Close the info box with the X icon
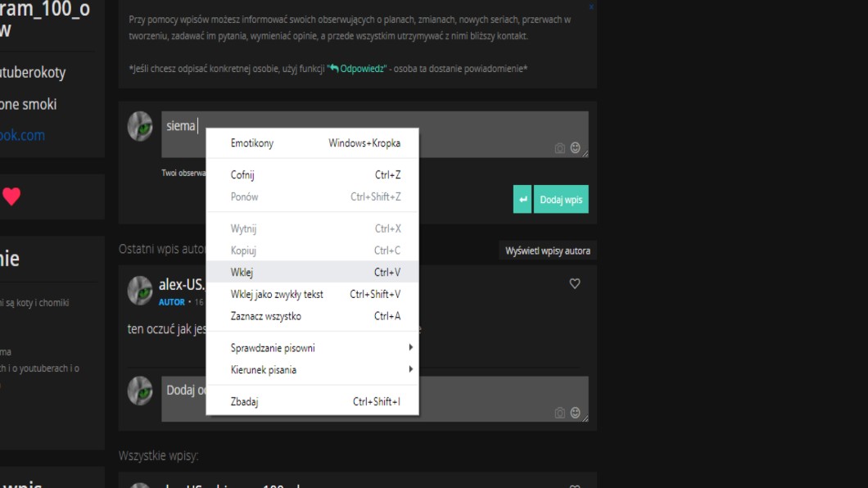The width and height of the screenshot is (868, 488). [591, 7]
